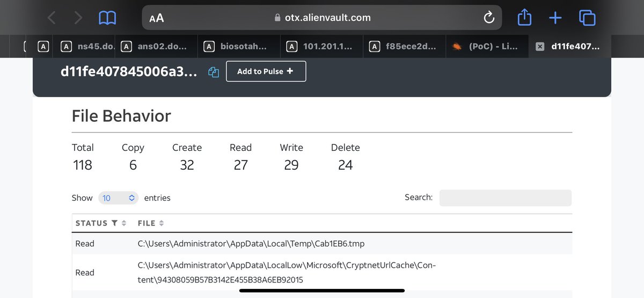Focus the table Search field
644x298 pixels.
click(505, 198)
